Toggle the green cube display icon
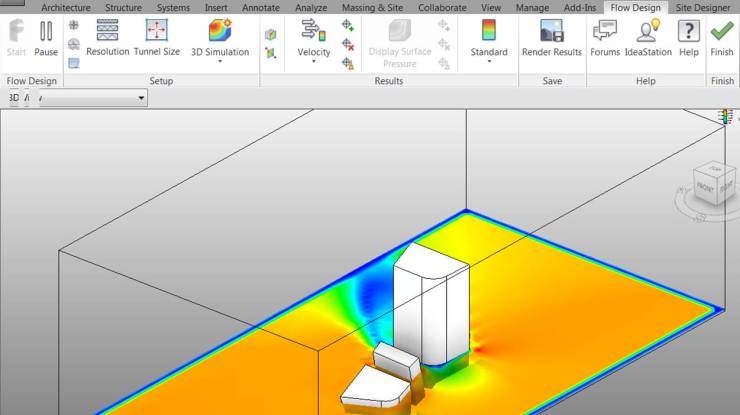The height and width of the screenshot is (415, 740). coord(271,34)
